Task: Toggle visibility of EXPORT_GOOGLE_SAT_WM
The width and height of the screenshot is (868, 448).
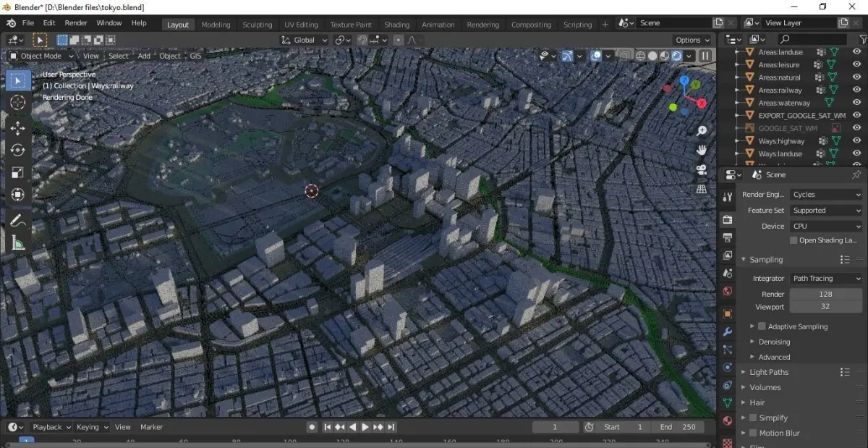Action: click(x=856, y=115)
